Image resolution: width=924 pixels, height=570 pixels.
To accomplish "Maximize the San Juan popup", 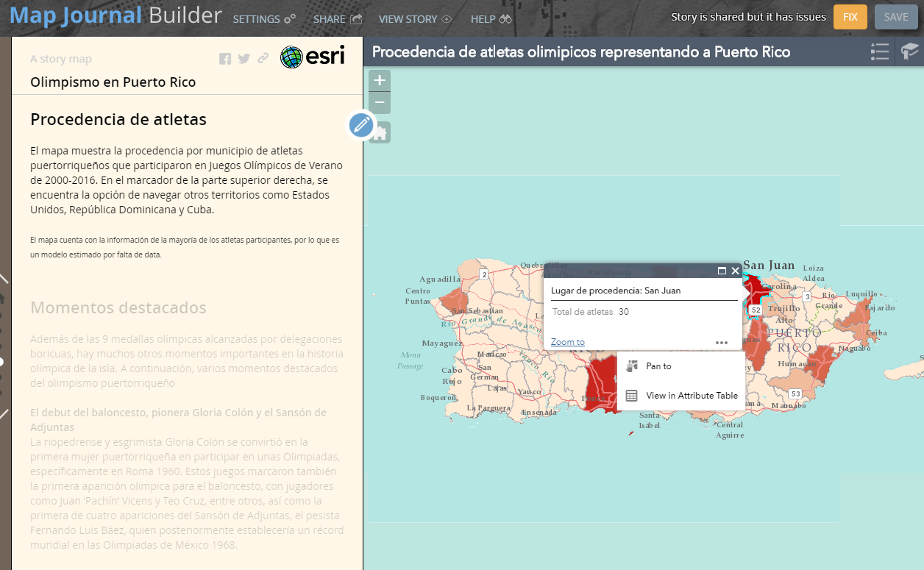I will click(x=722, y=271).
